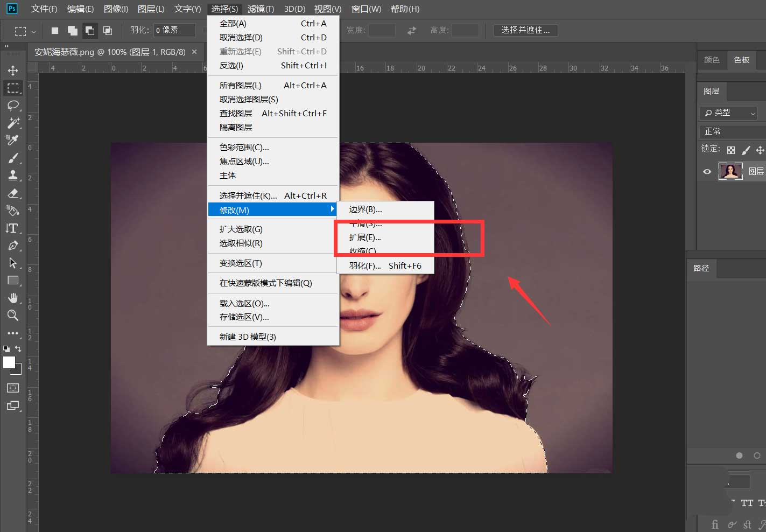
Task: Select the Brush tool
Action: tap(13, 158)
